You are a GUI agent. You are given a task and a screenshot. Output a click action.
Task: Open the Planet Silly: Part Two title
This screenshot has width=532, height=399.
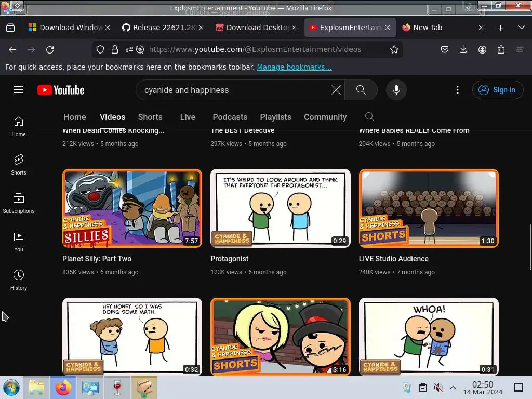pos(97,259)
